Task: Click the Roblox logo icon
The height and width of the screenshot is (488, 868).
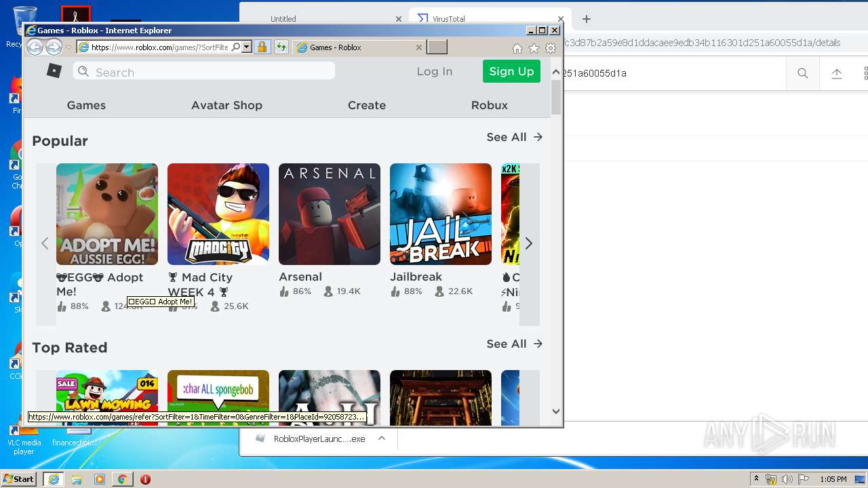Action: tap(54, 70)
